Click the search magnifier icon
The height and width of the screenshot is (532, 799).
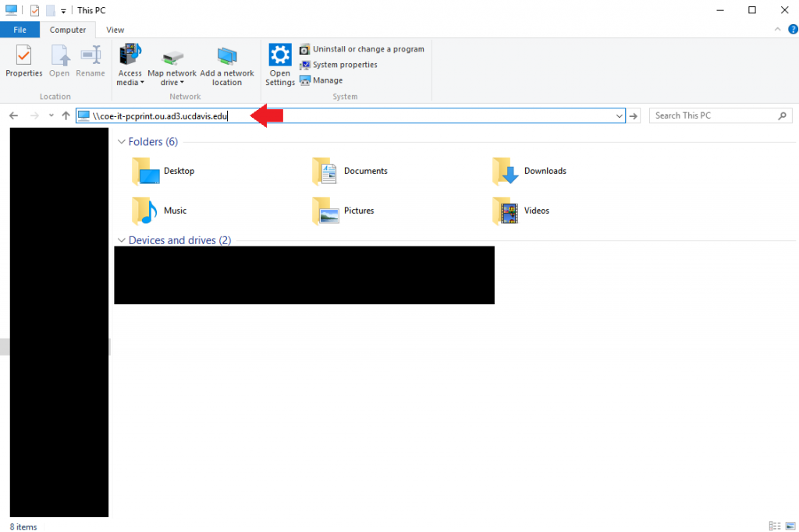782,116
